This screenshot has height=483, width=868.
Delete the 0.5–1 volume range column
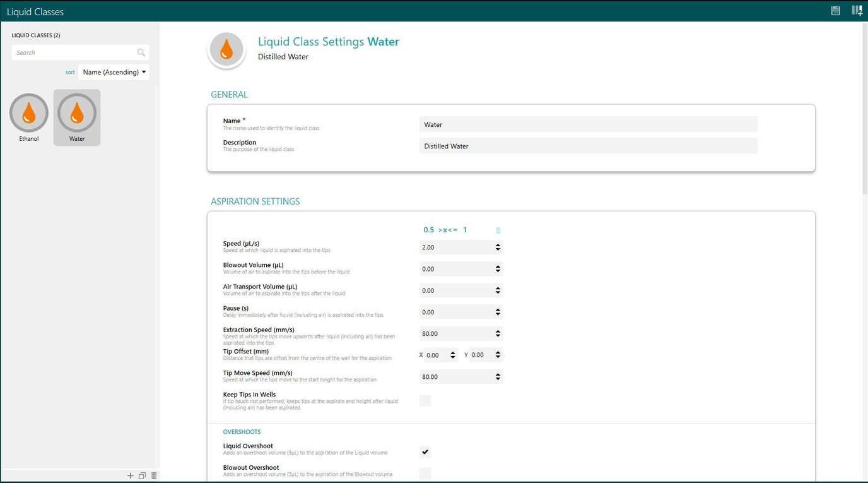pos(498,230)
